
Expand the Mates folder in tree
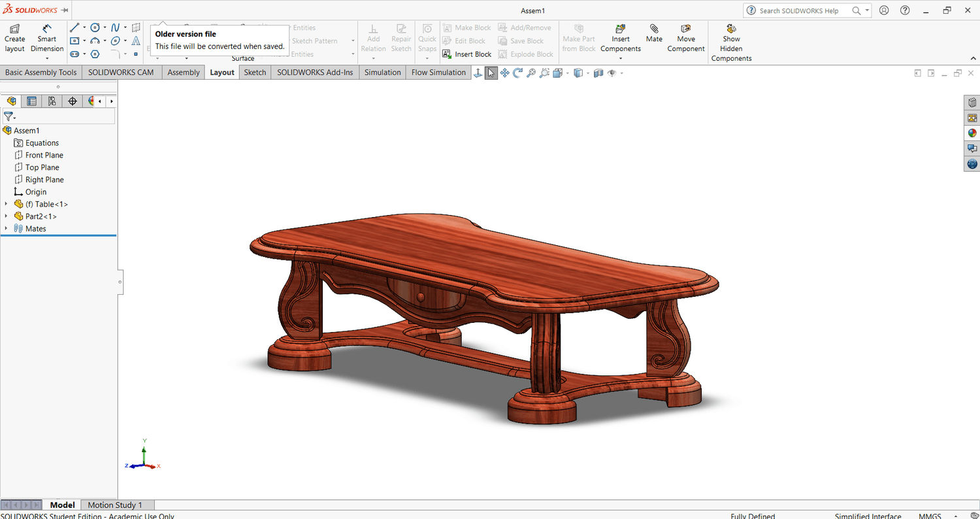7,228
